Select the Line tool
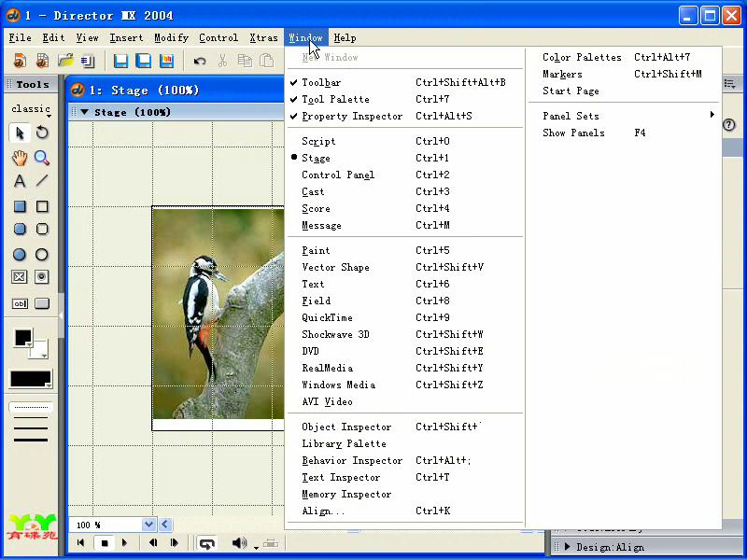 (42, 181)
